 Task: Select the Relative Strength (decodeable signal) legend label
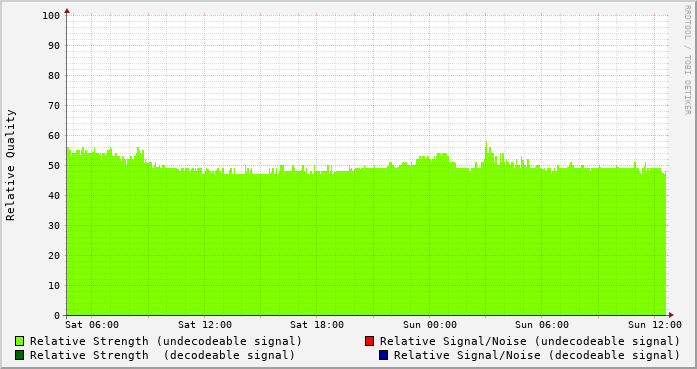tap(162, 356)
